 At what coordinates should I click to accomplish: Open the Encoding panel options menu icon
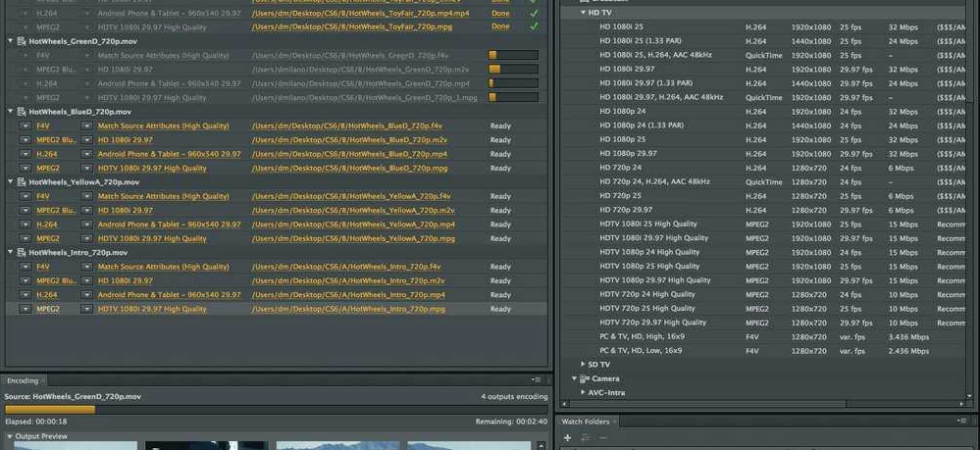(536, 380)
